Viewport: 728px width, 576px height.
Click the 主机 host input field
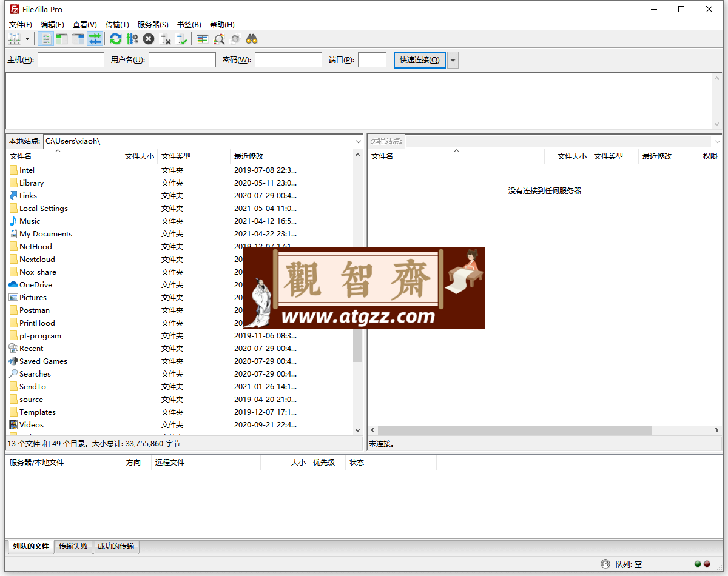click(71, 59)
